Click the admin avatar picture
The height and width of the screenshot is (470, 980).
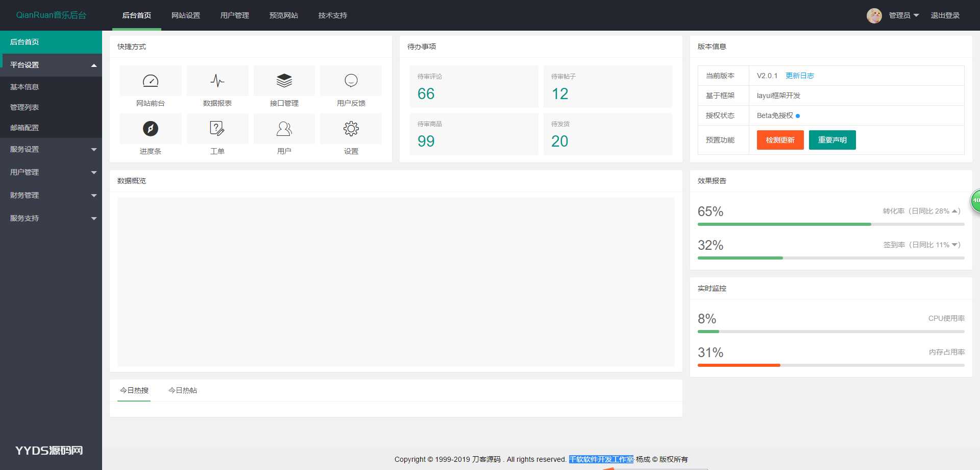tap(874, 15)
